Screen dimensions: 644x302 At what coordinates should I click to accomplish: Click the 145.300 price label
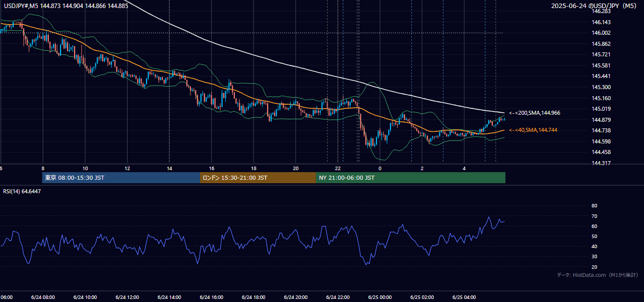(x=602, y=87)
